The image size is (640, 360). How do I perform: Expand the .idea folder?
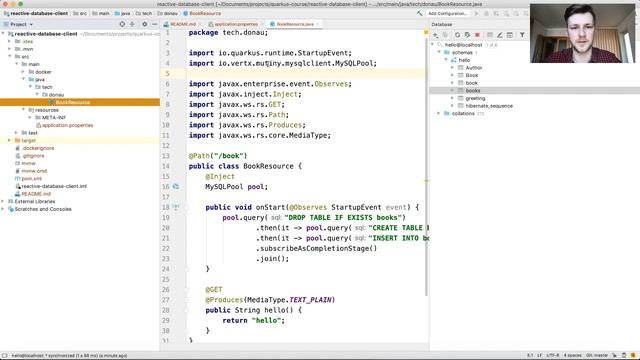click(9, 41)
